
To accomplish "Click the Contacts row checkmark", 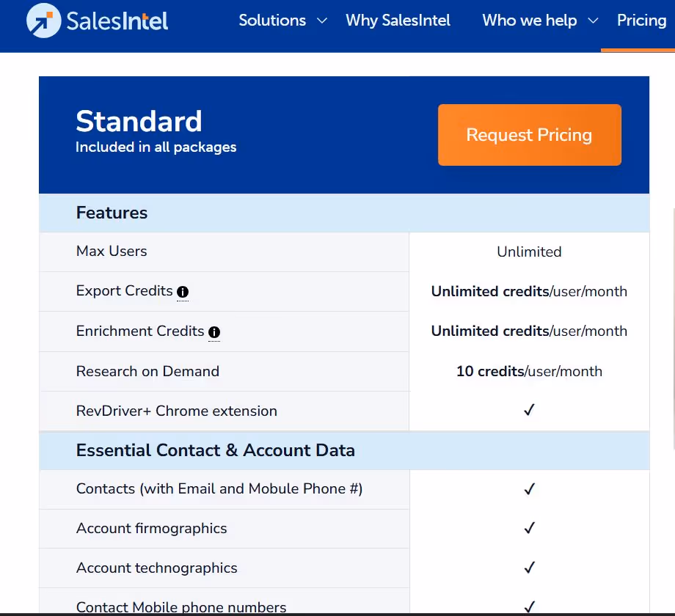I will [529, 489].
